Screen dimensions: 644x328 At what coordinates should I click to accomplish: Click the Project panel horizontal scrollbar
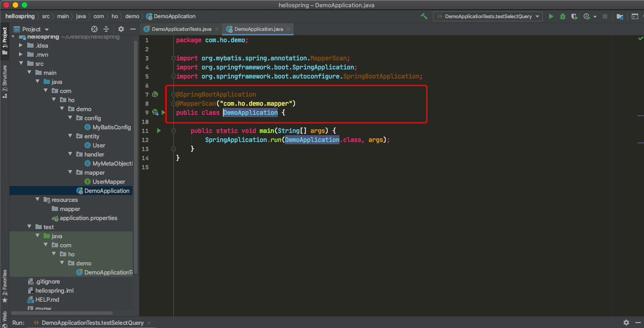coord(62,313)
